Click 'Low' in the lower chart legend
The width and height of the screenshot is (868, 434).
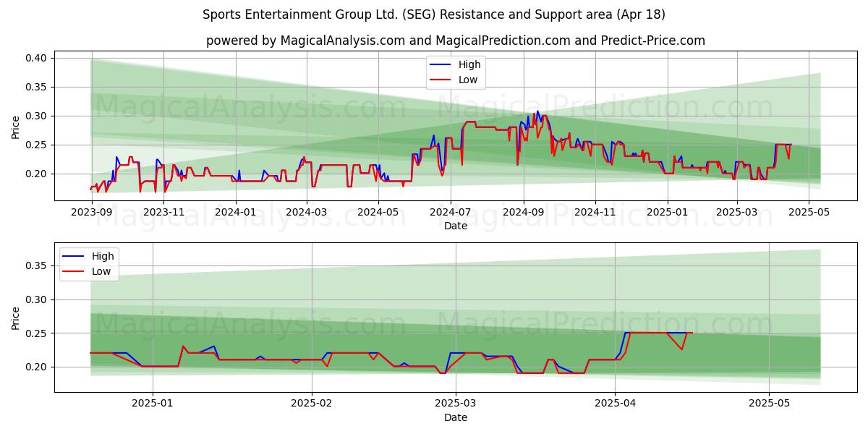pos(101,271)
